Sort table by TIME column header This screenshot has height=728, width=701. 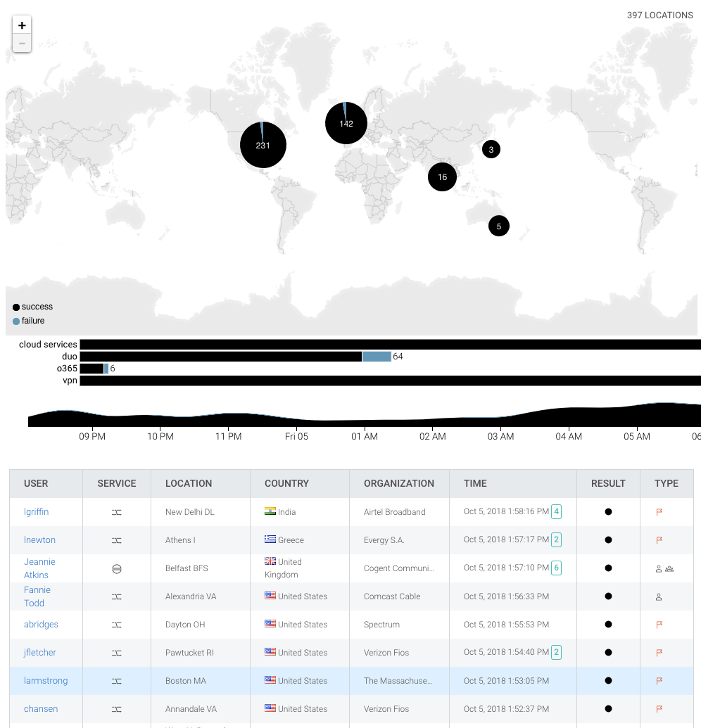point(475,483)
